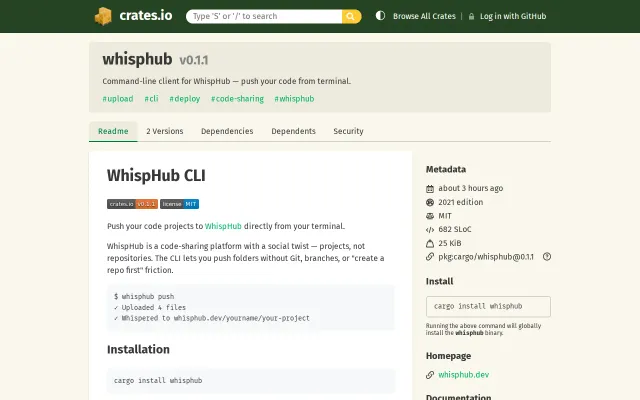Image resolution: width=640 pixels, height=400 pixels.
Task: Click the v0.1.1 version label in header
Action: coord(194,60)
